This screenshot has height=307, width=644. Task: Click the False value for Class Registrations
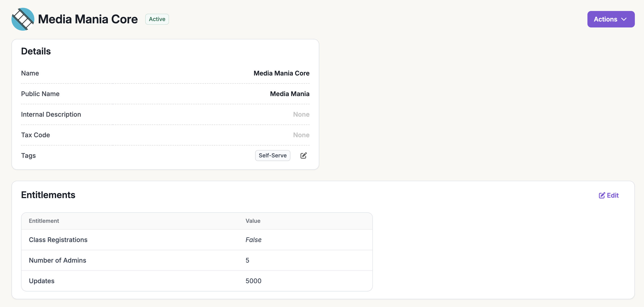click(253, 240)
